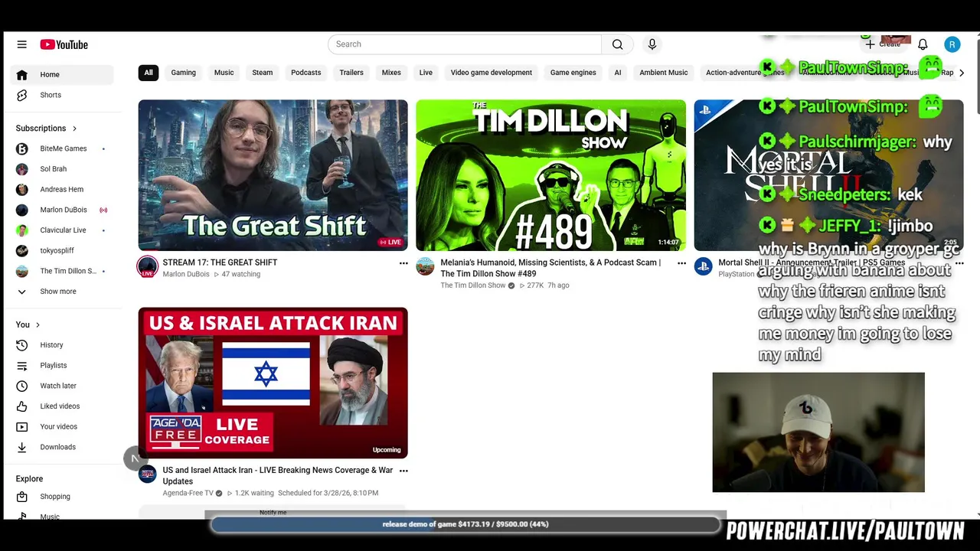Open more options for Iran coverage video
The height and width of the screenshot is (551, 980).
(403, 471)
